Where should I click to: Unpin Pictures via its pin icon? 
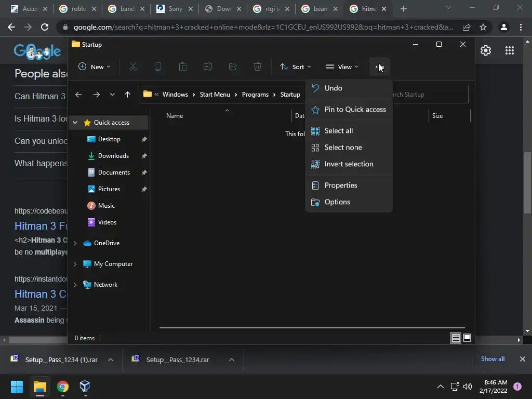click(144, 189)
